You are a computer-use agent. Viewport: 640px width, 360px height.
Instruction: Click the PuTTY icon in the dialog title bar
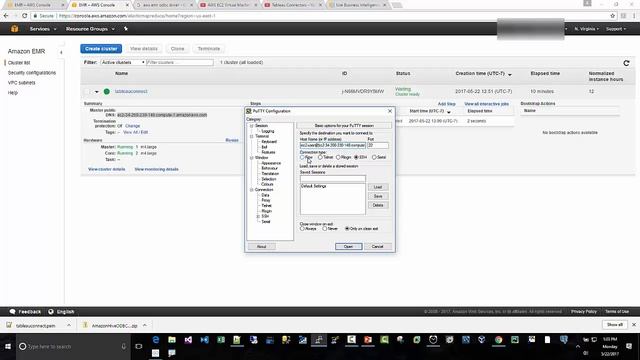pos(249,111)
